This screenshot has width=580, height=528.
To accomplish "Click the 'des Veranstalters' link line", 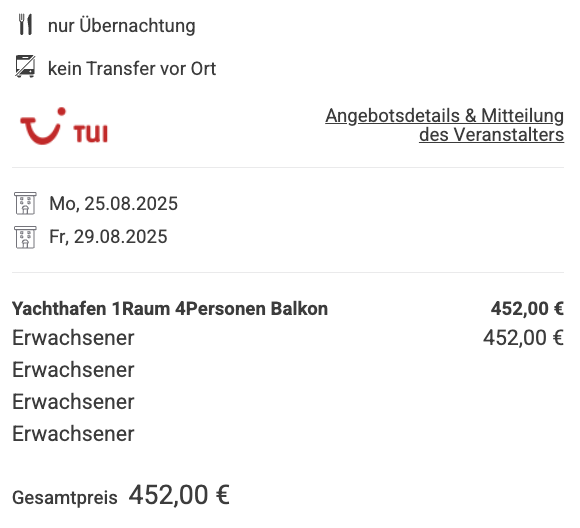I will [492, 135].
